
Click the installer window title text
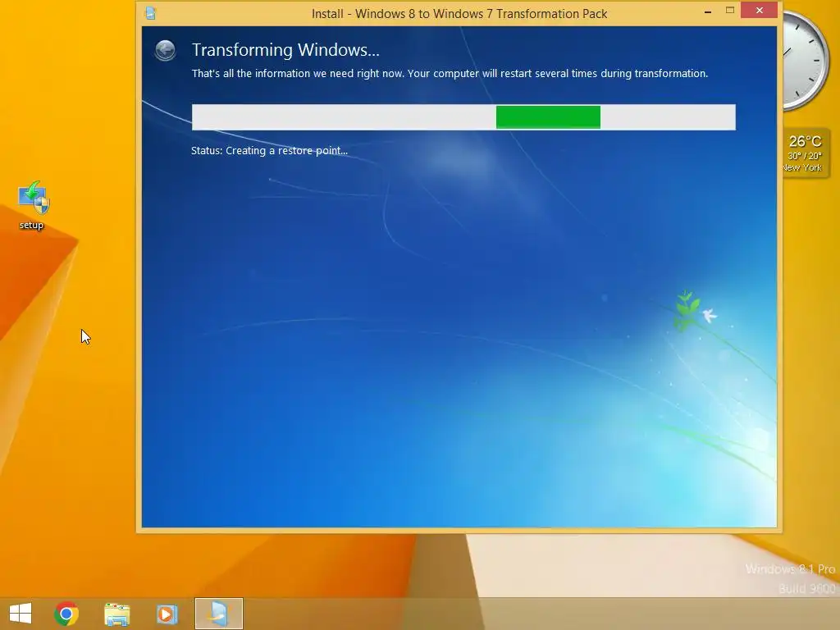click(x=459, y=14)
